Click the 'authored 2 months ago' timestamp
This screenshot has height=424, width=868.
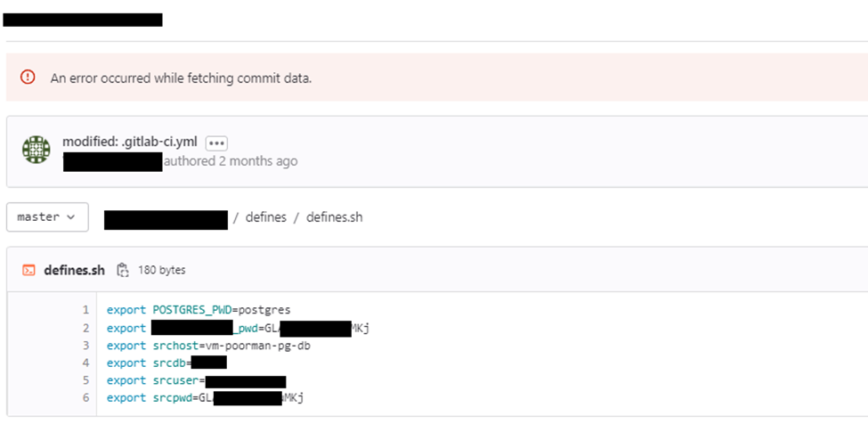231,161
